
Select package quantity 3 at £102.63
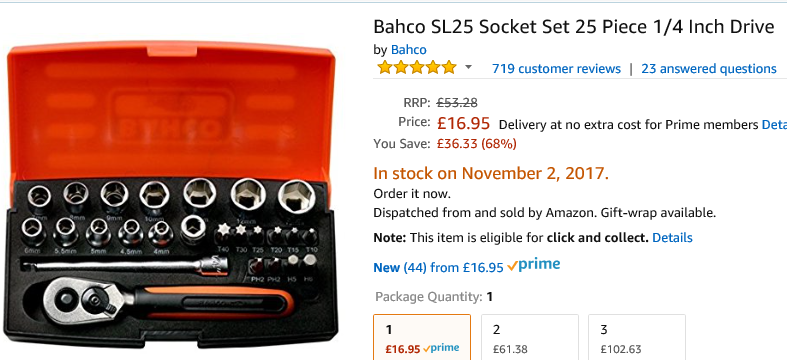pos(636,337)
